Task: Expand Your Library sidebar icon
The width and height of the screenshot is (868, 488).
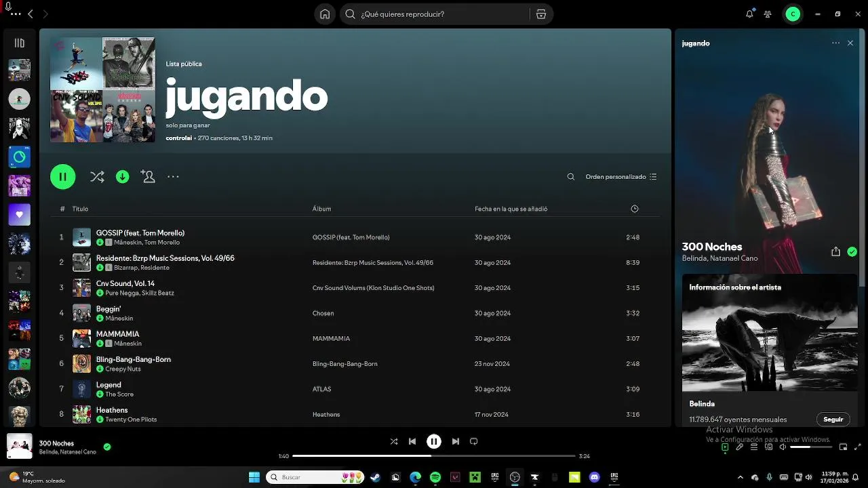Action: [20, 43]
